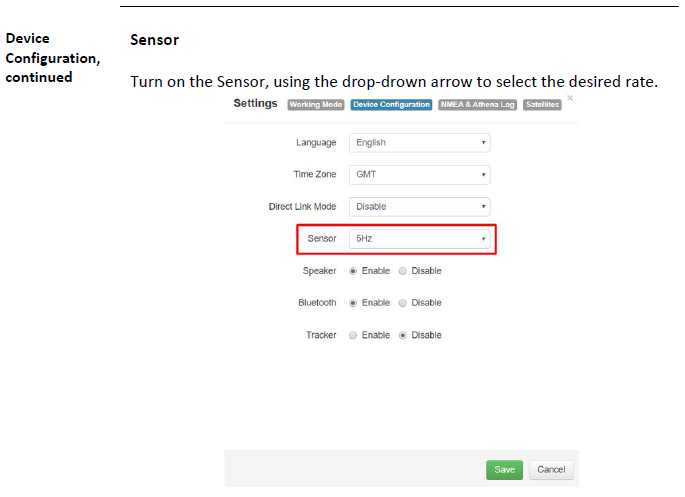Click the Language field label
Screen dimensions: 685x497
pyautogui.click(x=316, y=143)
